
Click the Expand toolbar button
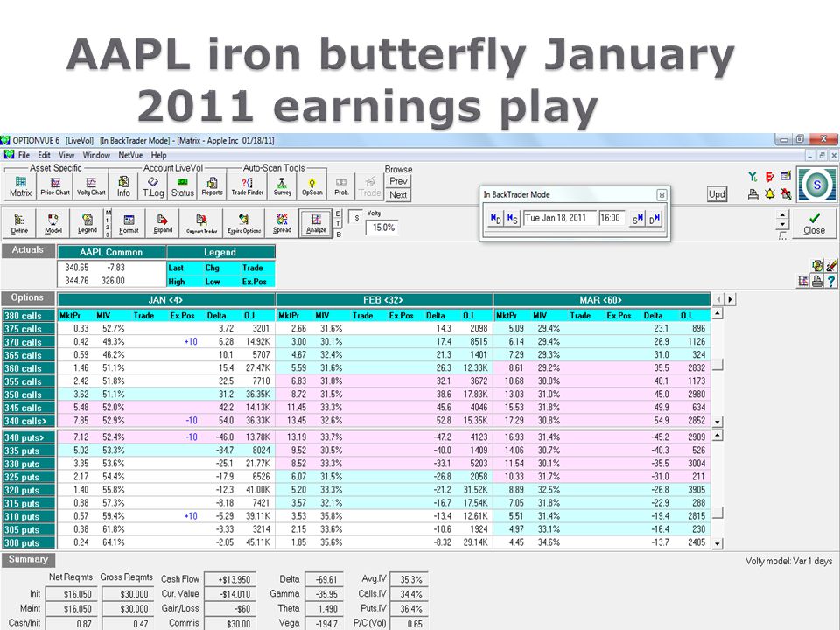coord(163,223)
